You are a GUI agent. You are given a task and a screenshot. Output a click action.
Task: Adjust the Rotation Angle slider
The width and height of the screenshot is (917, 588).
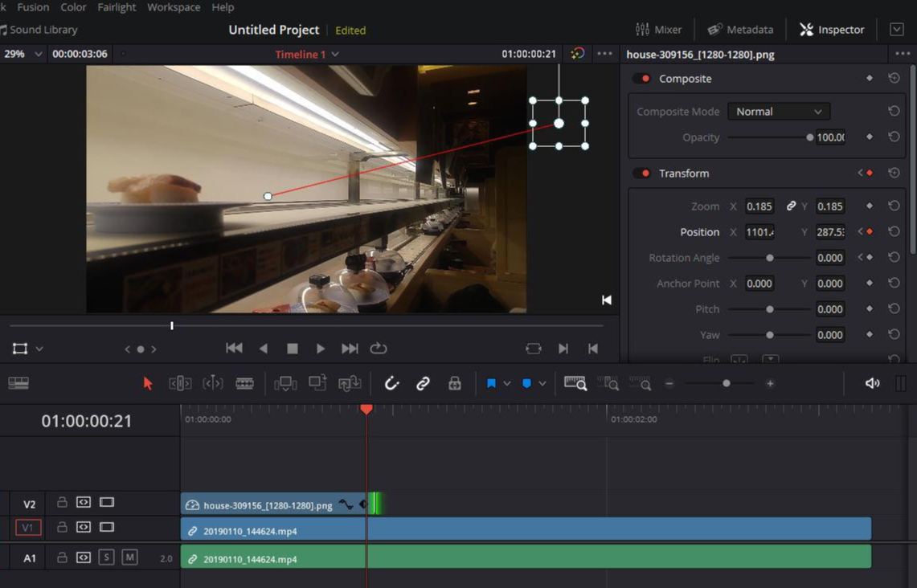tap(770, 258)
